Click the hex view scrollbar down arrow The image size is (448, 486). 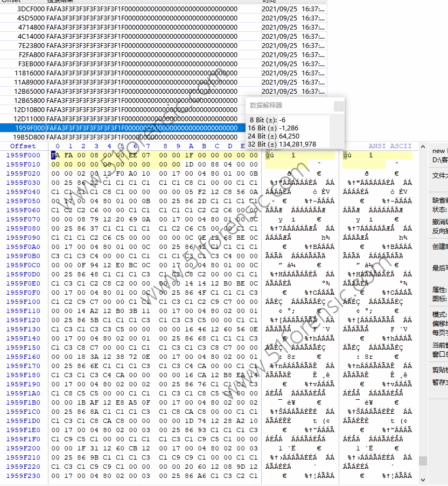pos(423,480)
